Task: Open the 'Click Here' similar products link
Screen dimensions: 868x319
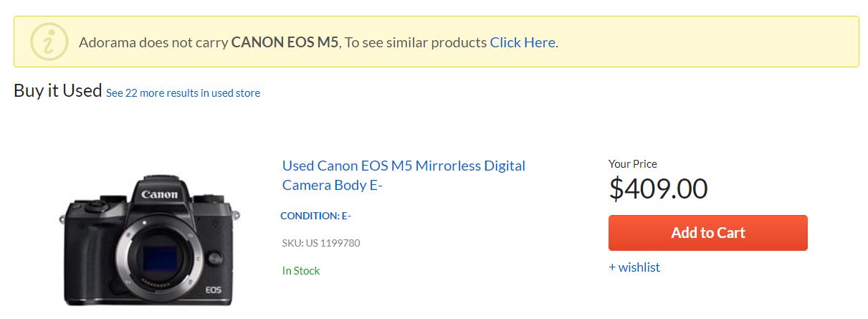Action: point(522,42)
